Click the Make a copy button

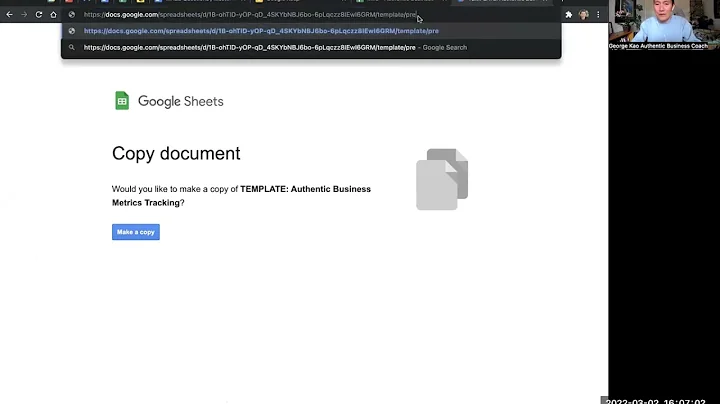(136, 232)
